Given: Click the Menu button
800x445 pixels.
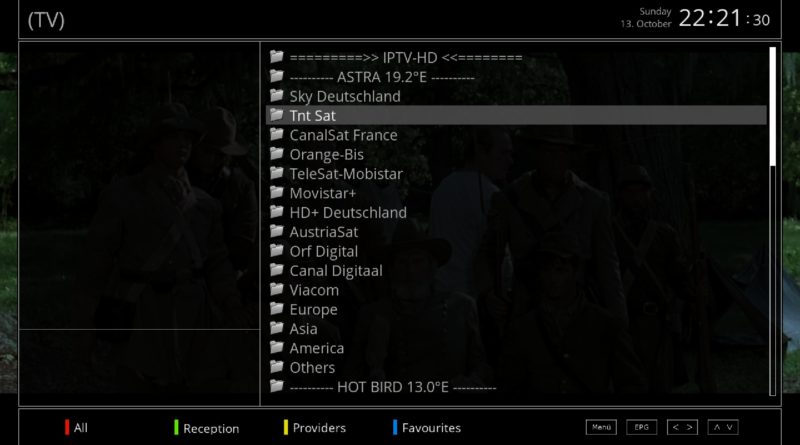Looking at the screenshot, I should pos(601,427).
